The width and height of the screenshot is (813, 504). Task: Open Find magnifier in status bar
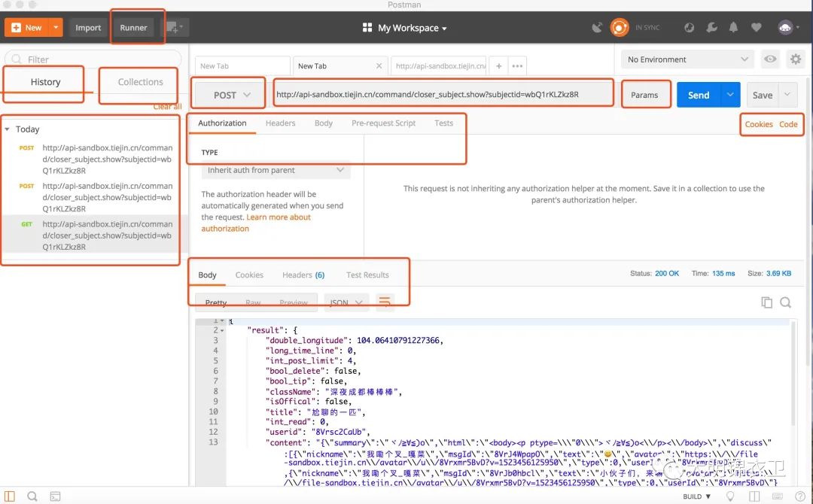[32, 496]
